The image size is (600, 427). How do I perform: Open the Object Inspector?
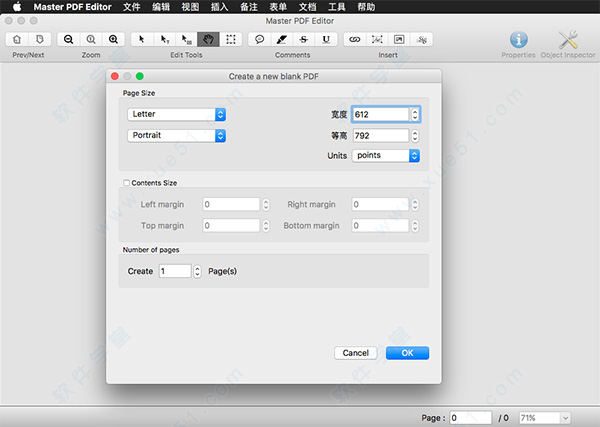pyautogui.click(x=568, y=44)
